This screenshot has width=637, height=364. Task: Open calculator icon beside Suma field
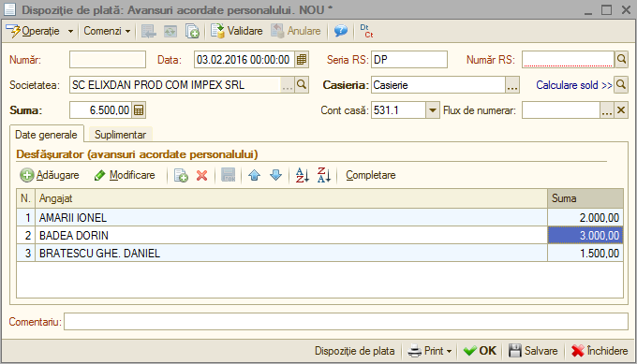[139, 110]
